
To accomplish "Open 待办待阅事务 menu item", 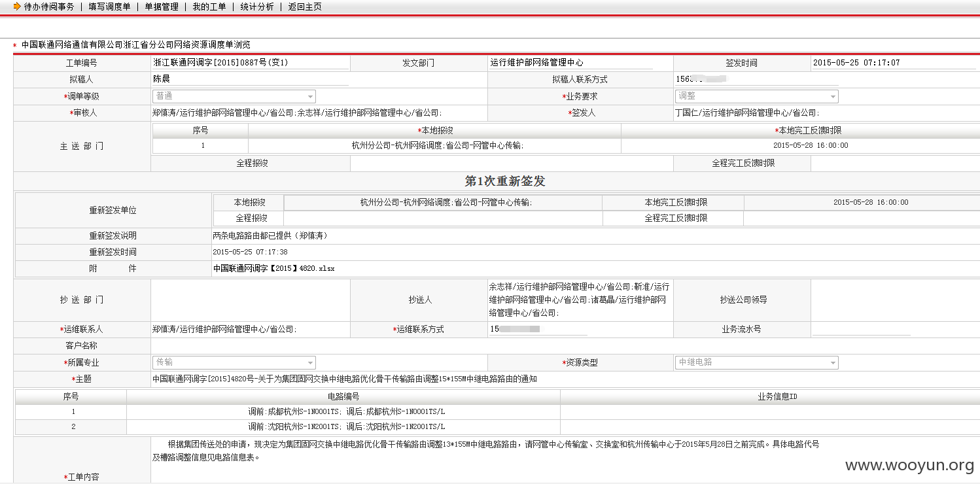I will click(49, 7).
